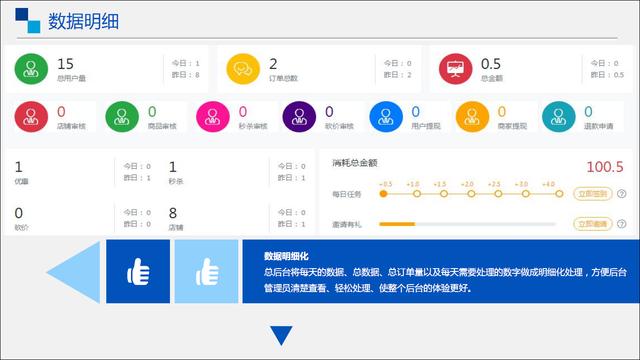Click the 店铺 shop stat showing 8
Screen dimensions: 640x360
click(176, 218)
